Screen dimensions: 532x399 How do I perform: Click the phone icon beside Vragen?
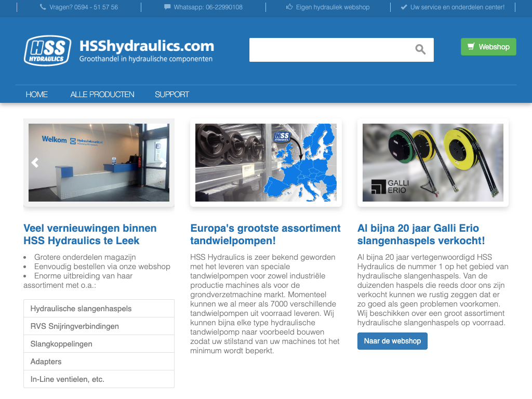coord(43,7)
